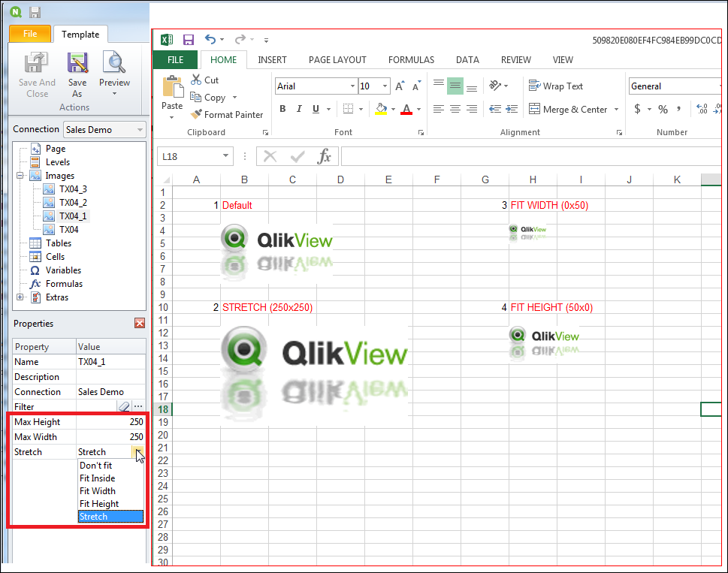Toggle Bottom Align alignment
This screenshot has width=728, height=573.
(472, 87)
